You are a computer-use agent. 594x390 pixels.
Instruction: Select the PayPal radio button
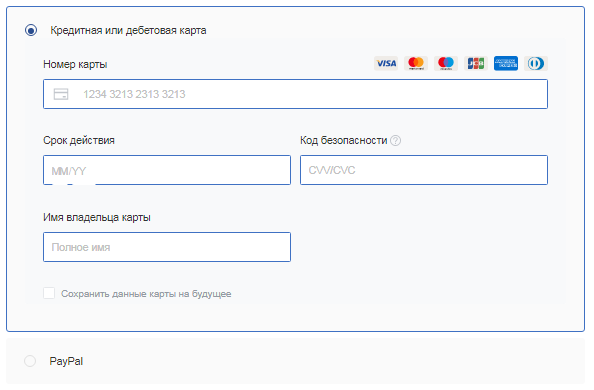(30, 361)
